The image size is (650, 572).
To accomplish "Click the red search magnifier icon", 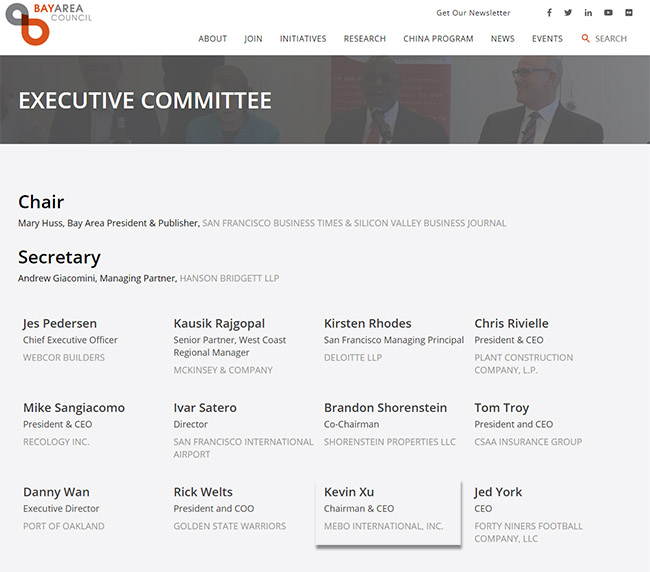I will click(586, 39).
